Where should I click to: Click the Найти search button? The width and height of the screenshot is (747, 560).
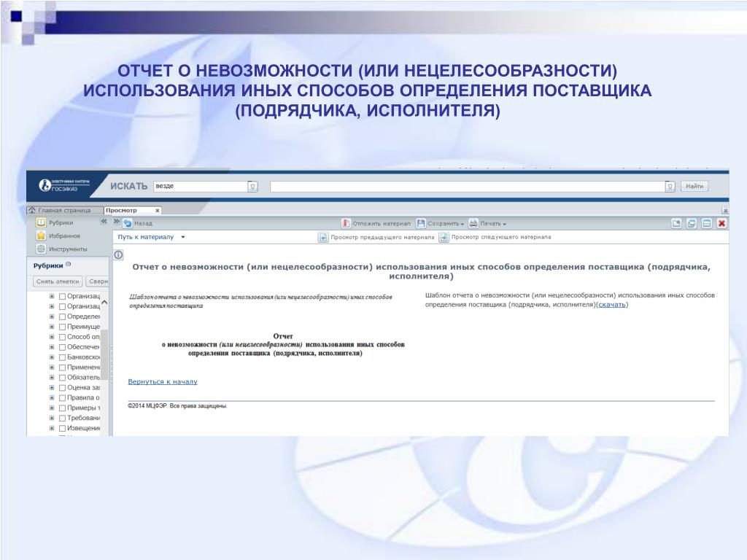pyautogui.click(x=694, y=186)
